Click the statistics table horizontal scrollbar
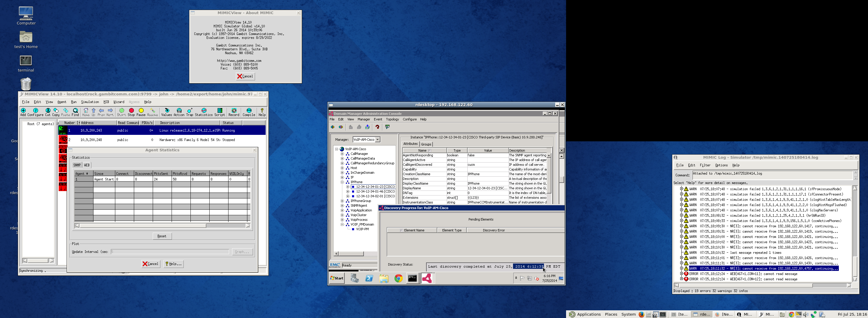The image size is (868, 318). (162, 226)
